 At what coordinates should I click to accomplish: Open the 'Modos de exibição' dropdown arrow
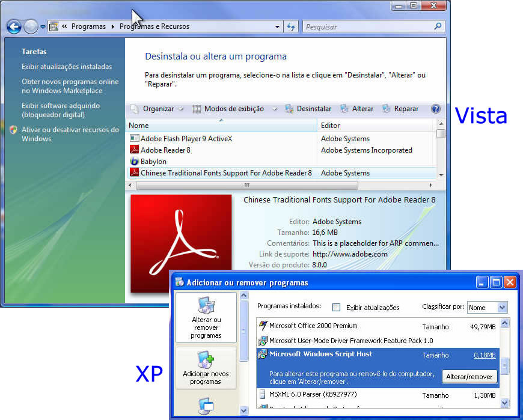pyautogui.click(x=274, y=109)
